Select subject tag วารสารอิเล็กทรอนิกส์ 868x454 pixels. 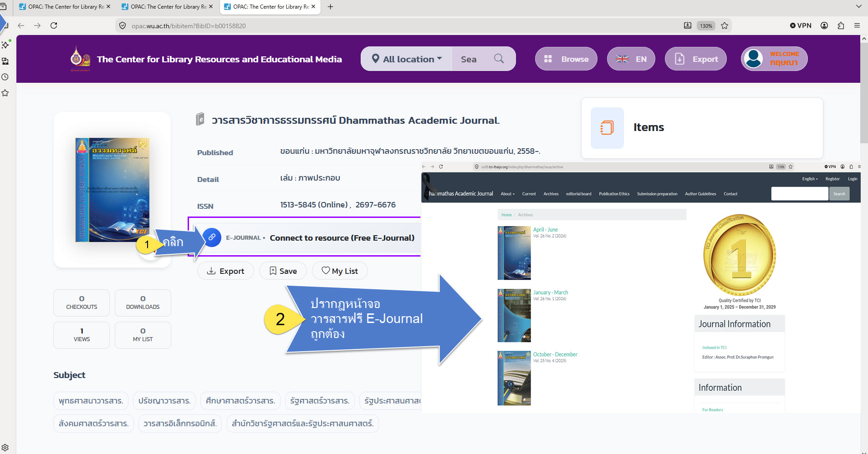pos(180,424)
